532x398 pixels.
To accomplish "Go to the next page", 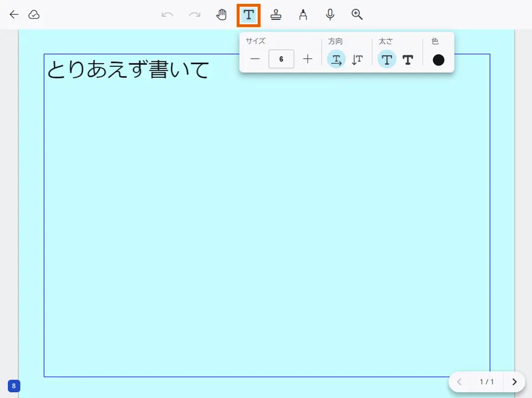I will click(x=514, y=381).
